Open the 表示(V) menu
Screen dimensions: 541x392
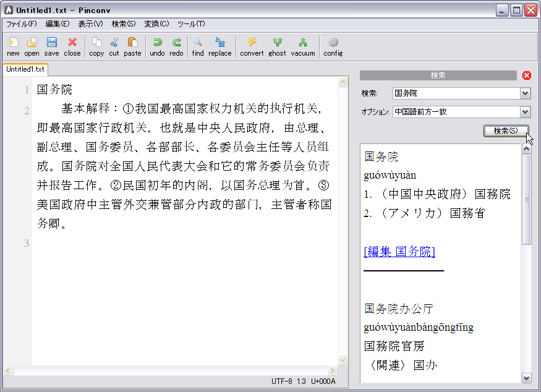(x=90, y=24)
